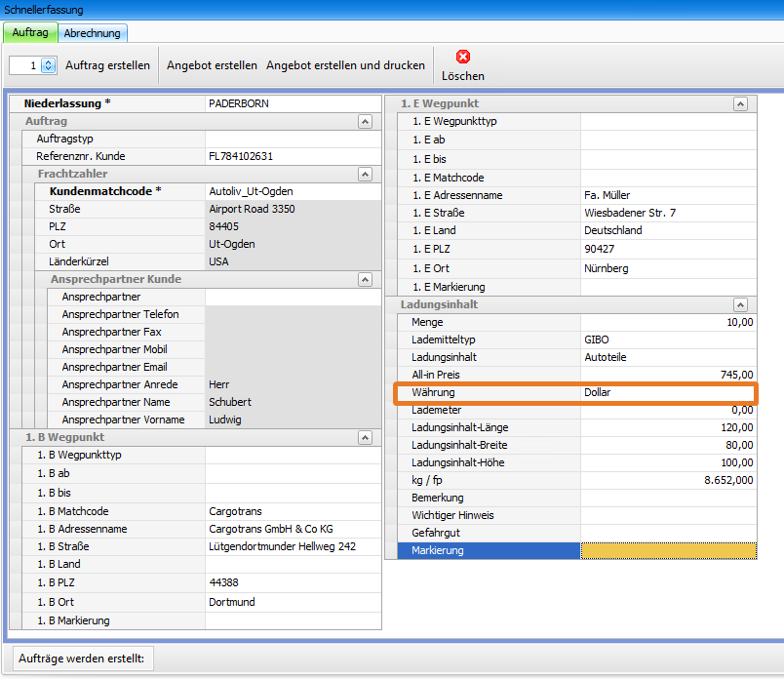The height and width of the screenshot is (679, 784).
Task: Click the empty Auftragstyp field
Action: (291, 139)
